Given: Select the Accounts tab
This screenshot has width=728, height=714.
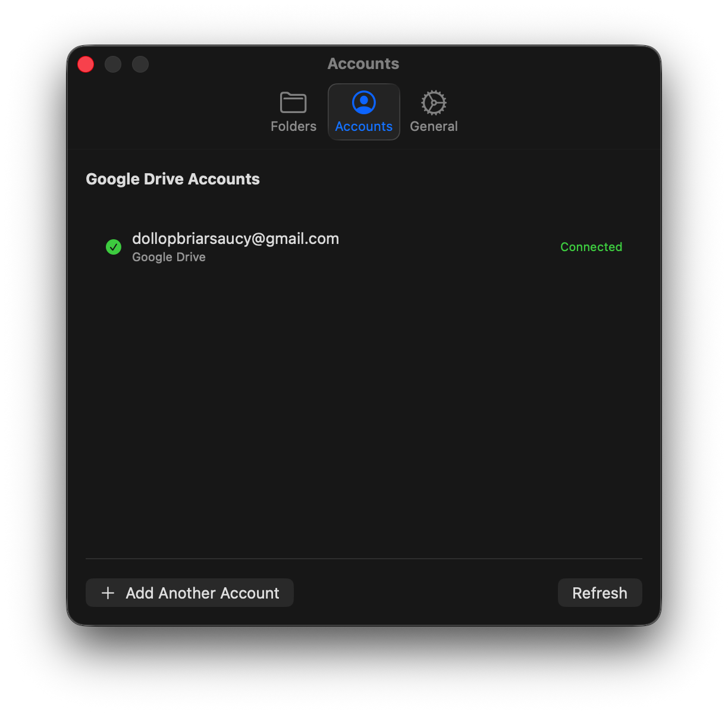Looking at the screenshot, I should (x=364, y=112).
